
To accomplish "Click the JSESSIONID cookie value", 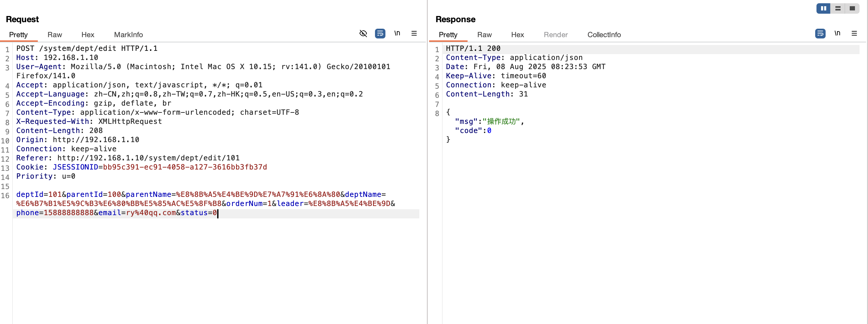I will 185,167.
